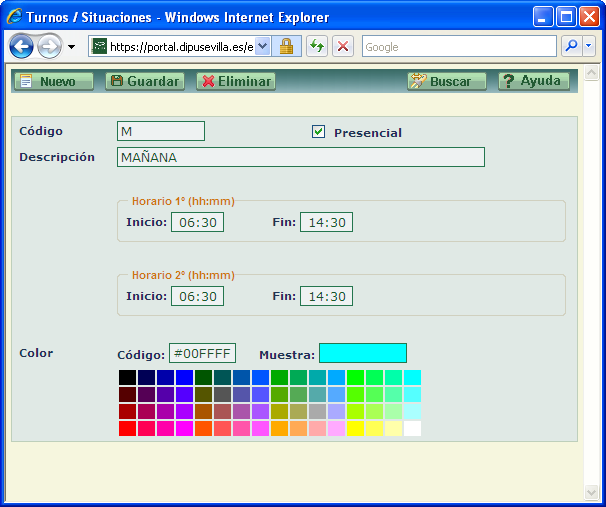606x507 pixels.
Task: Refresh the page with green arrows icon
Action: point(317,46)
